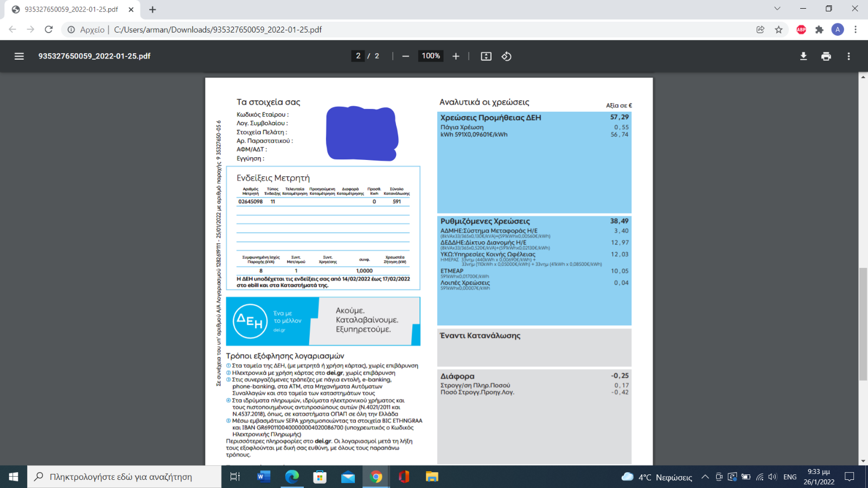Viewport: 868px width, 488px height.
Task: Zoom out of the PDF document
Action: pos(405,56)
